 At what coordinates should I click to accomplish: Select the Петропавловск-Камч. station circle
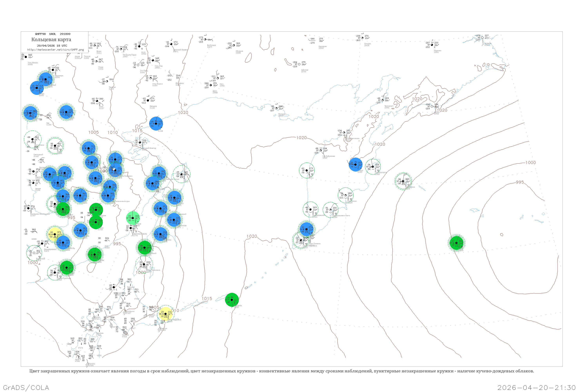pos(330,210)
